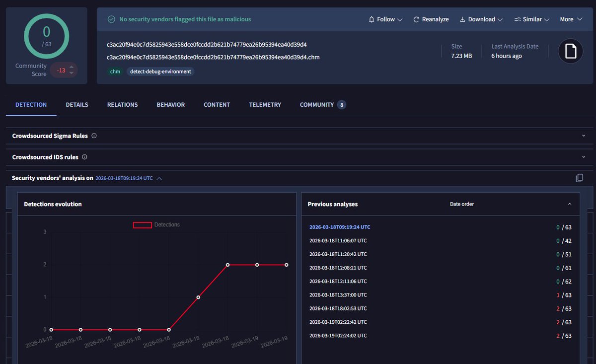Click the chm tag

115,72
